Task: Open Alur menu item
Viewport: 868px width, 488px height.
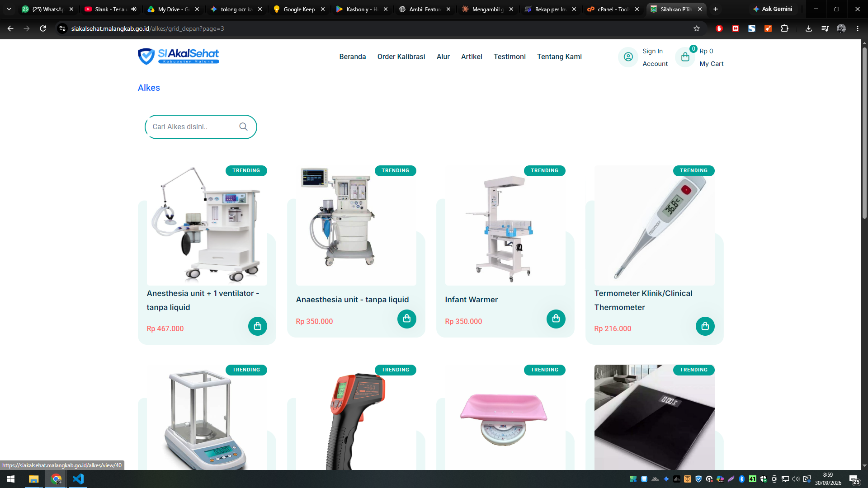Action: [x=443, y=57]
